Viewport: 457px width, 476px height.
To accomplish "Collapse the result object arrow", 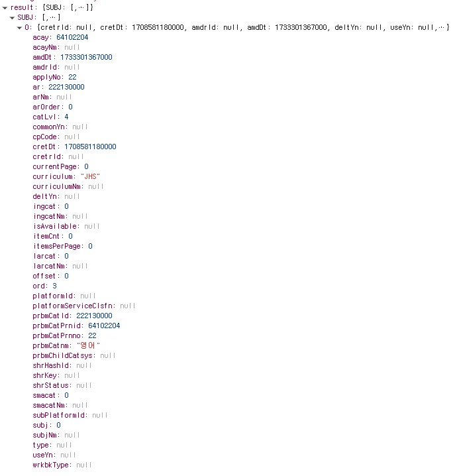I will [5, 7].
